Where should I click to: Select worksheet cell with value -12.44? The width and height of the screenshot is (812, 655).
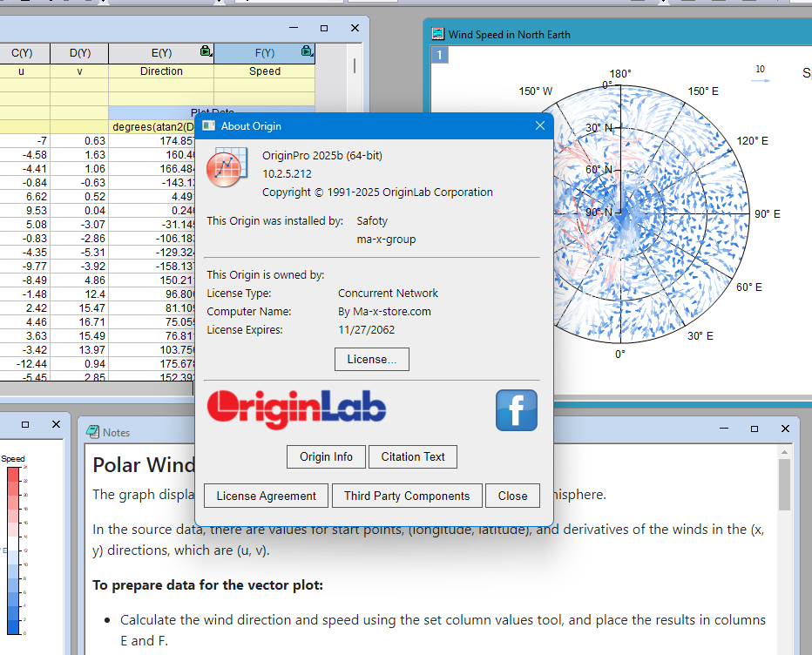[x=25, y=364]
